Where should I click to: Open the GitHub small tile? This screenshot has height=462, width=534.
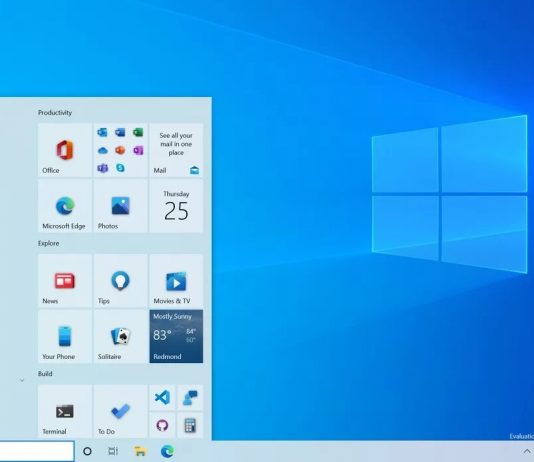[162, 425]
